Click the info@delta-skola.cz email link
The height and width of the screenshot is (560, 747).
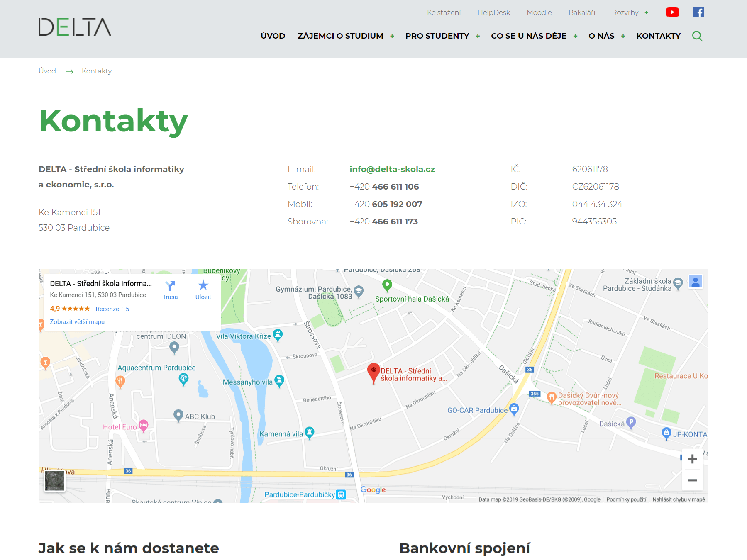(392, 169)
